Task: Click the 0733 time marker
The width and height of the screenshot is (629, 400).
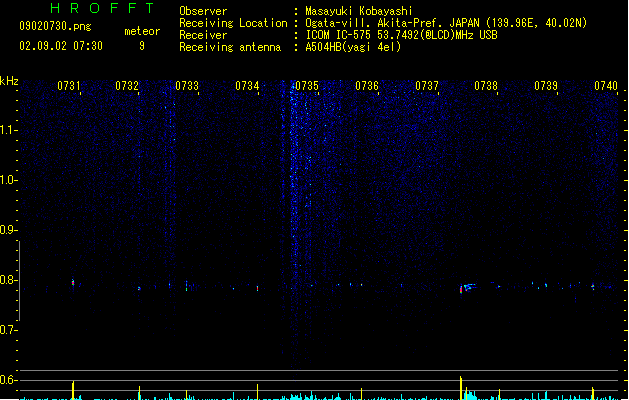Action: click(187, 86)
